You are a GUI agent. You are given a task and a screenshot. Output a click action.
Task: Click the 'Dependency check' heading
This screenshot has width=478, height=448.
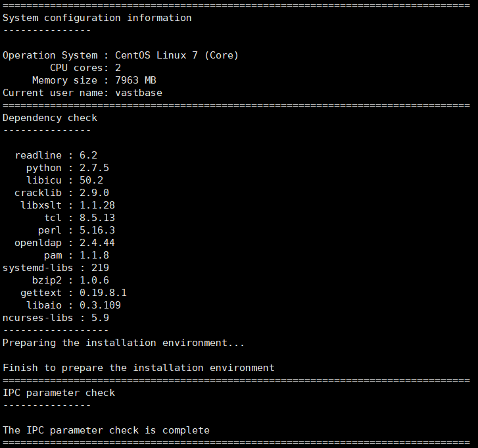tap(50, 118)
